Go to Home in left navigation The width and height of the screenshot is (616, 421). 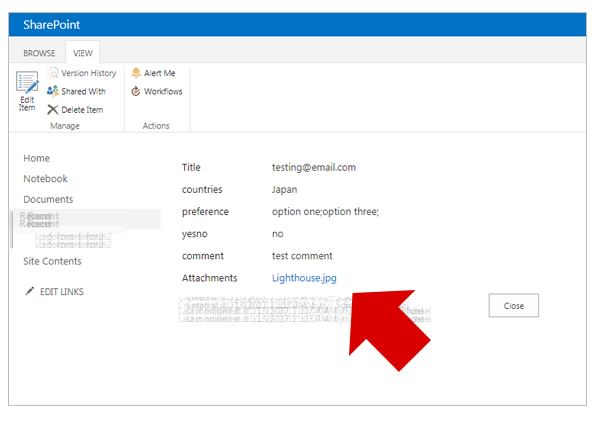pyautogui.click(x=37, y=158)
